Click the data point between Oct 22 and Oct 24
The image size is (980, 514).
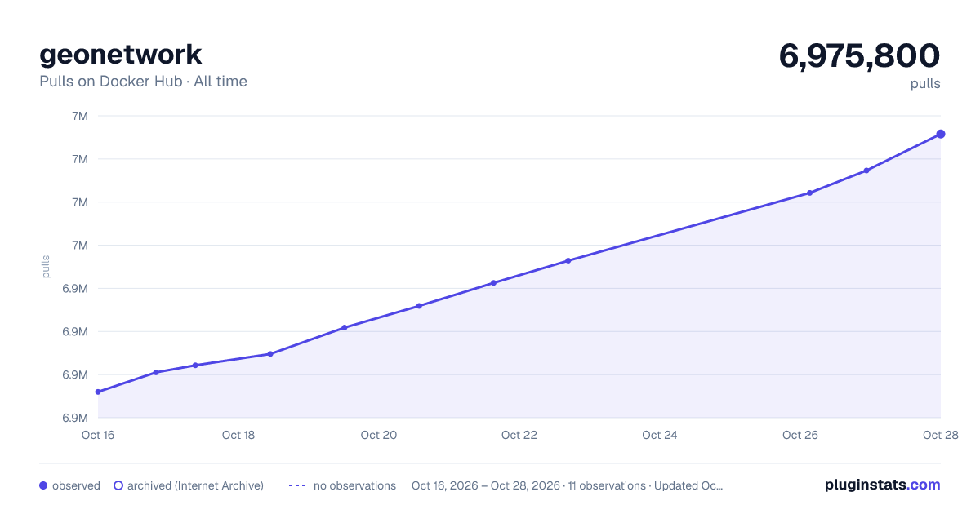pos(568,261)
